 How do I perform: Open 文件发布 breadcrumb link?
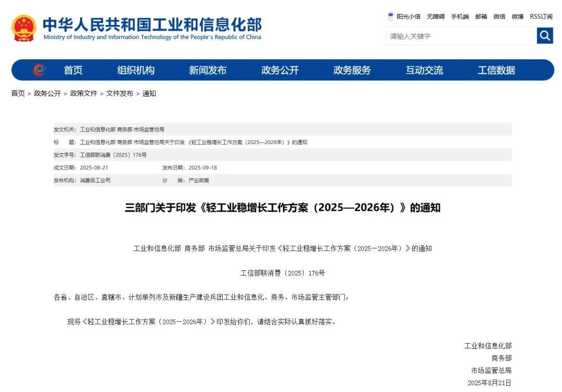point(120,94)
